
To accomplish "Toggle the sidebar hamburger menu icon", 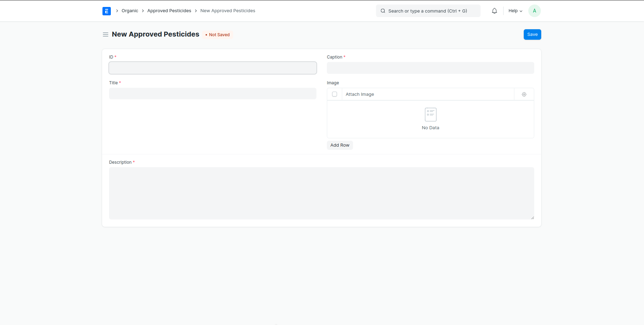I will 106,34.
